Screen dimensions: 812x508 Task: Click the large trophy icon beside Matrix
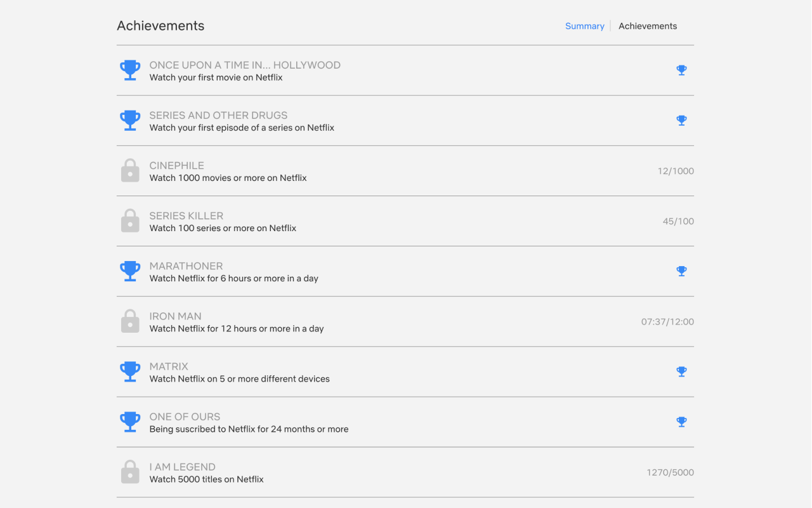point(130,371)
